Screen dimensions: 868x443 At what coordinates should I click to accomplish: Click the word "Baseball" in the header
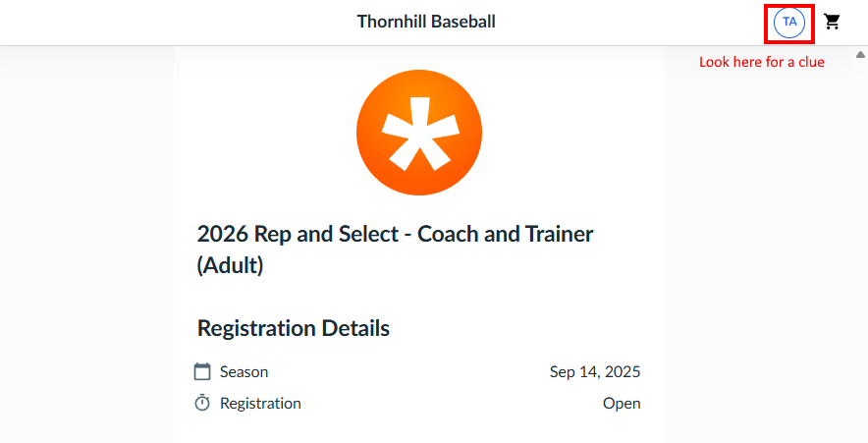pyautogui.click(x=461, y=21)
